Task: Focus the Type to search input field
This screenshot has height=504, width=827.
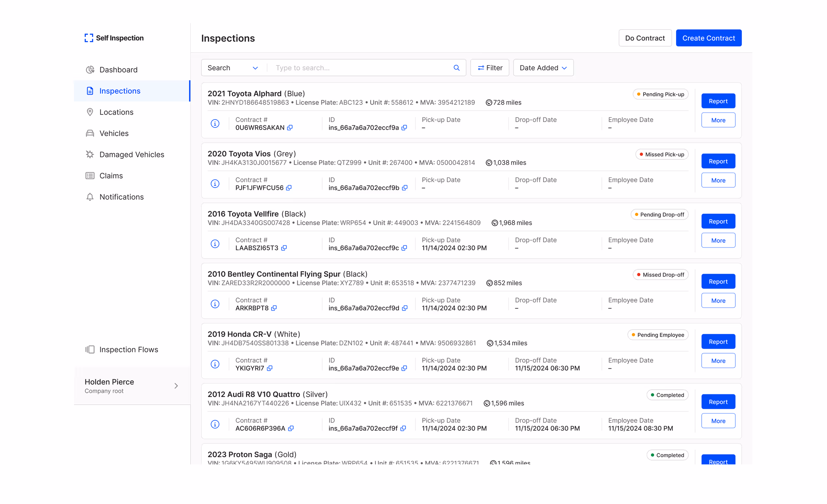Action: point(361,68)
